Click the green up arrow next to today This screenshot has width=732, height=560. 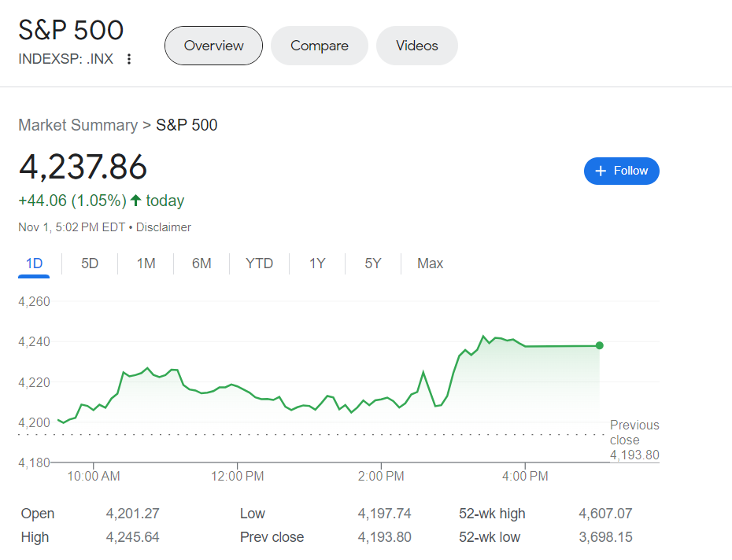click(x=136, y=201)
